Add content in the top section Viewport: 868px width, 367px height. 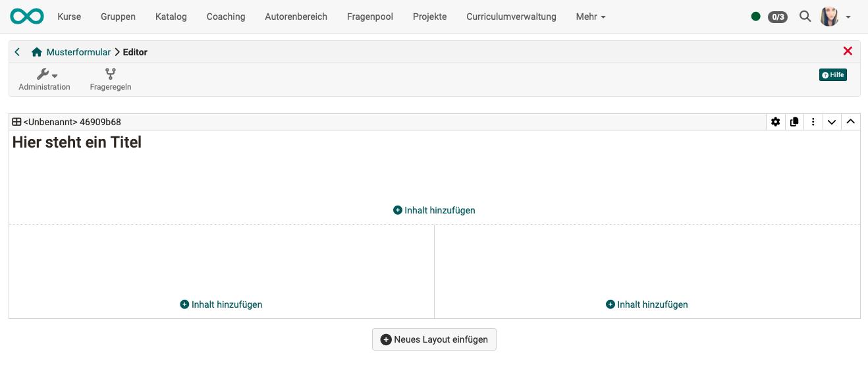[434, 210]
